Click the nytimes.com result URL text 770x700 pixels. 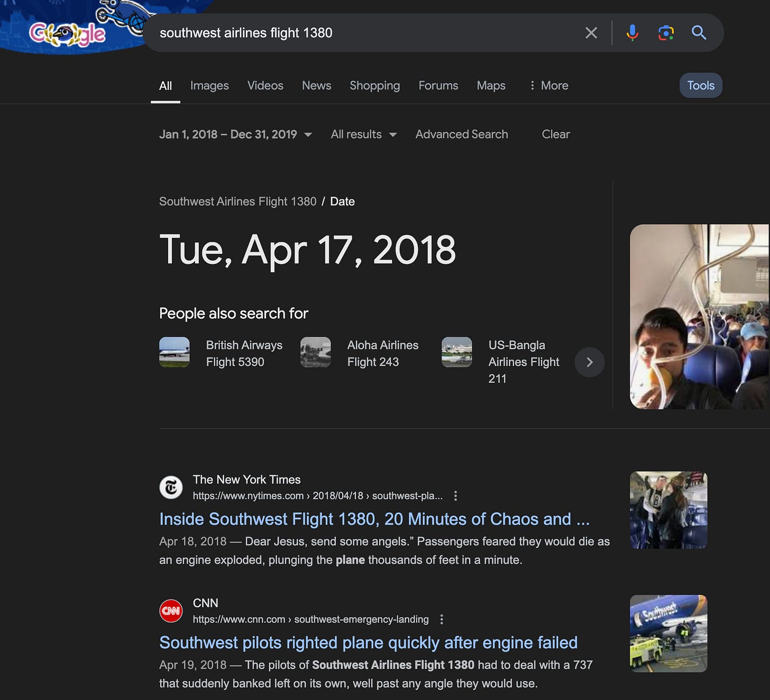pos(318,496)
